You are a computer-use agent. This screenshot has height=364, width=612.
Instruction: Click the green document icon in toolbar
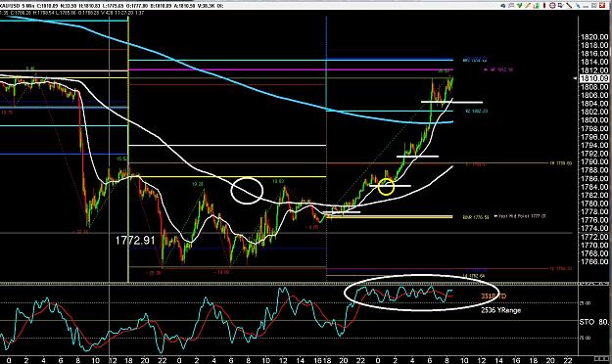[537, 6]
